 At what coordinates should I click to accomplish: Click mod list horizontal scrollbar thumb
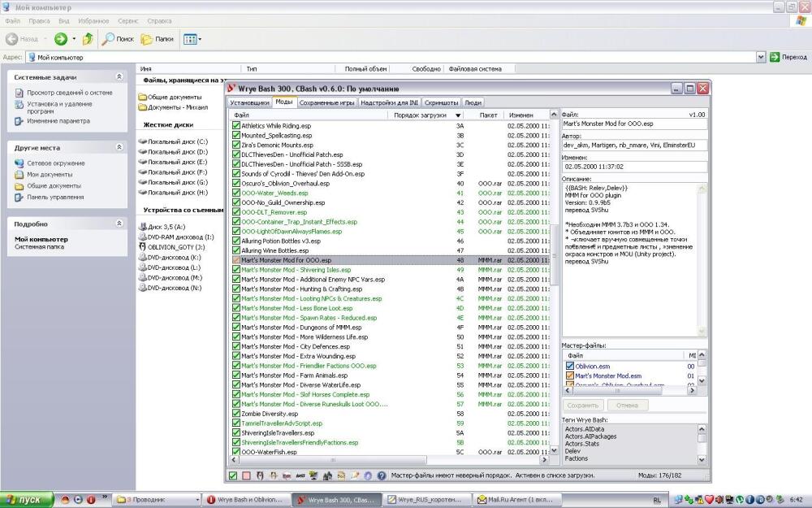333,460
